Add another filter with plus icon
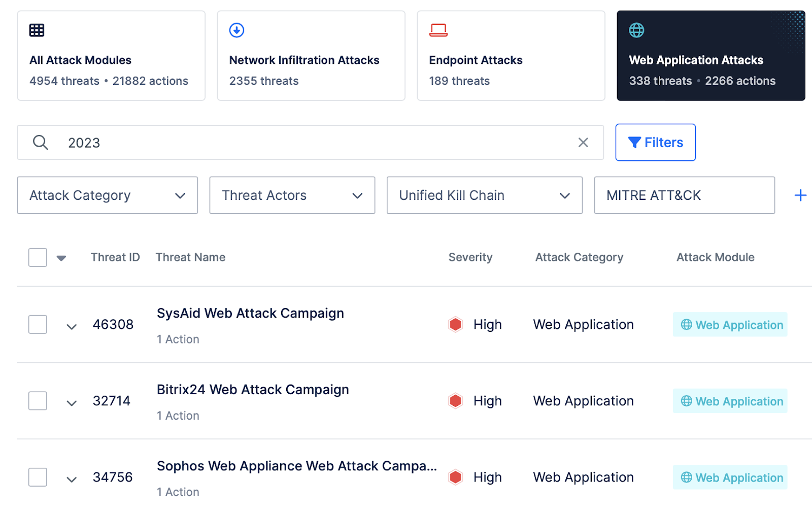The image size is (812, 513). click(800, 195)
